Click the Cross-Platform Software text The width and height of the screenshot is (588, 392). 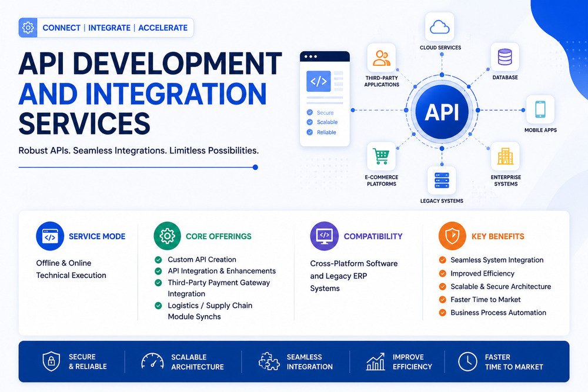pyautogui.click(x=354, y=263)
